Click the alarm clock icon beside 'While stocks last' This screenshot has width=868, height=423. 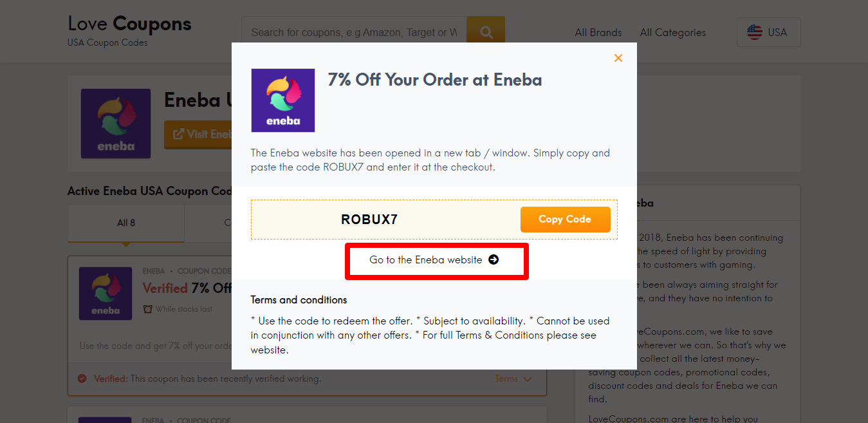148,309
